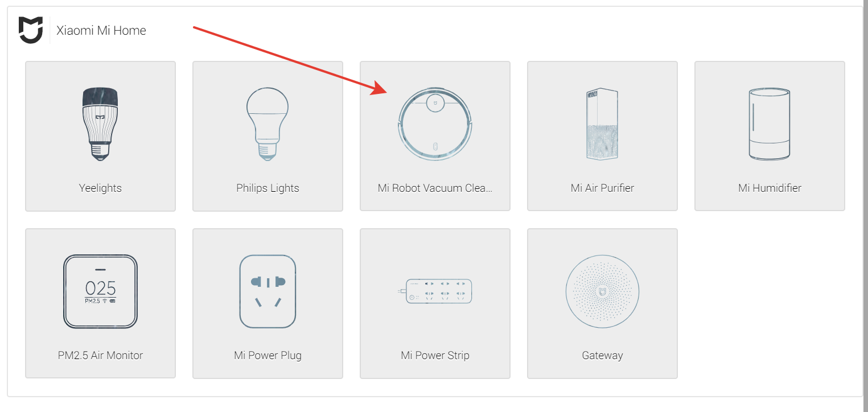This screenshot has width=868, height=412.
Task: Click the PM2.5 Air Monitor display icon
Action: pyautogui.click(x=100, y=291)
